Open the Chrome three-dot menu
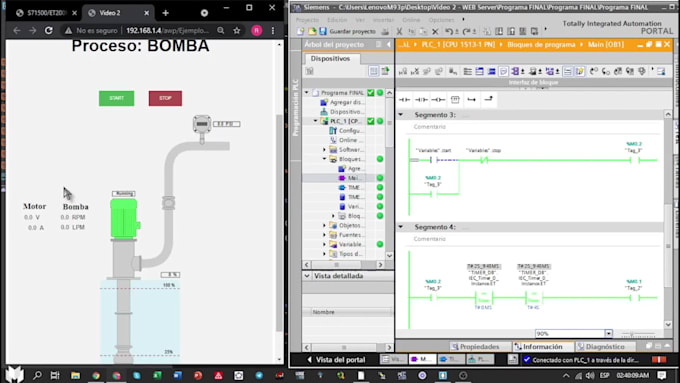Viewport: 680px width, 383px height. [x=273, y=30]
